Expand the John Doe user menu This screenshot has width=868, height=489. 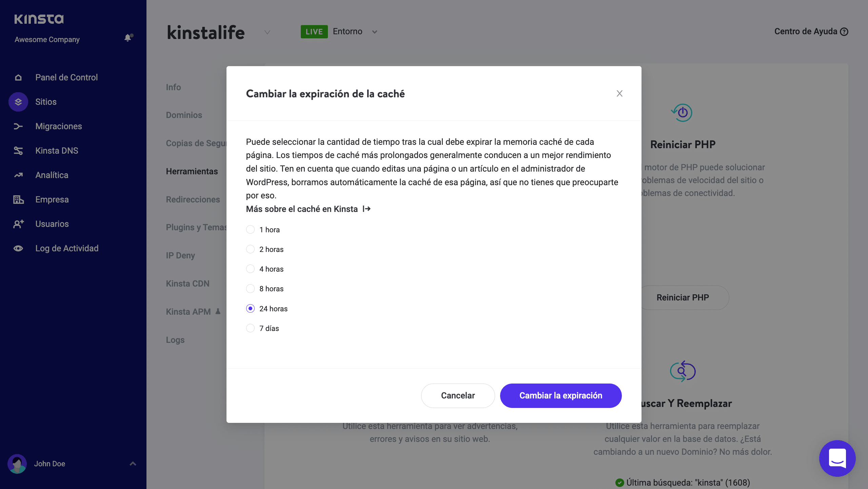pos(133,464)
